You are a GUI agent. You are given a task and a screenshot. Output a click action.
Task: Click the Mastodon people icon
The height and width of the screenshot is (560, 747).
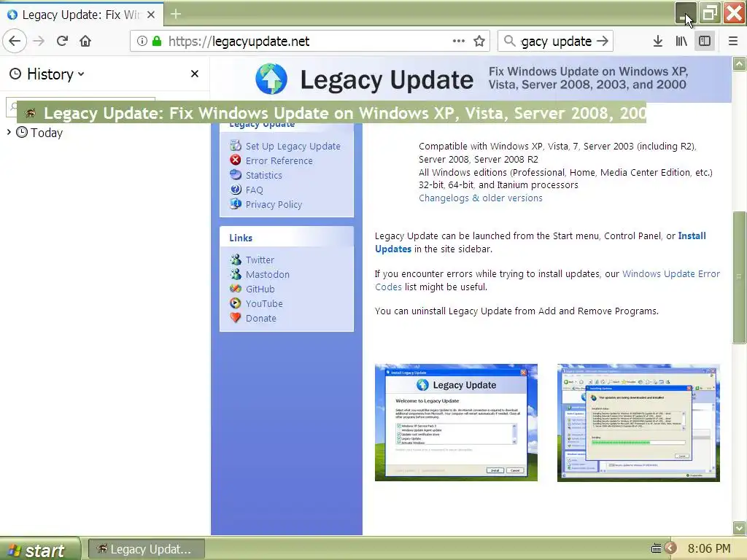(236, 274)
